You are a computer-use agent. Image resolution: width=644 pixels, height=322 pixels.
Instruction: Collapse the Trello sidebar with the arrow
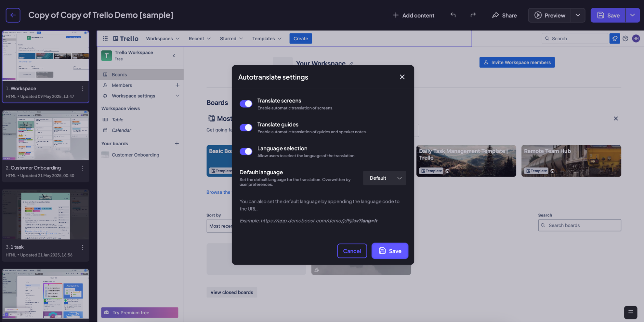174,56
